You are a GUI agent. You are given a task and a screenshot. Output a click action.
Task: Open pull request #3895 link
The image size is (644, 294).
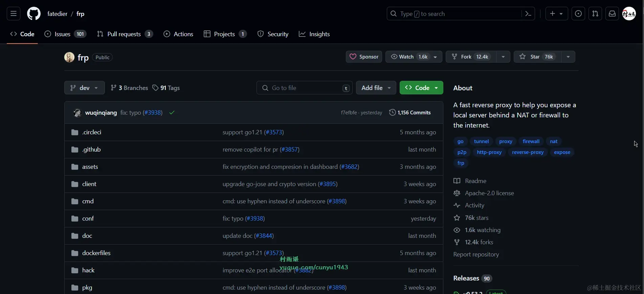tap(328, 184)
